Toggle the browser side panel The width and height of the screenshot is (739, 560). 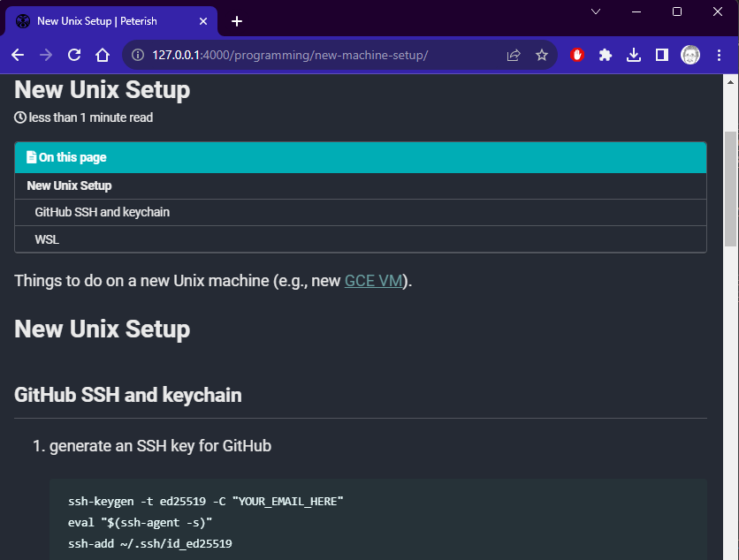662,55
